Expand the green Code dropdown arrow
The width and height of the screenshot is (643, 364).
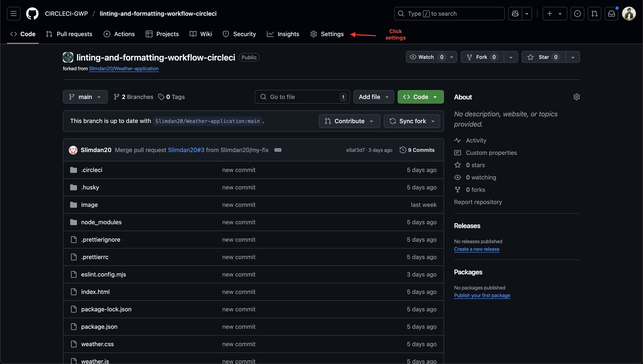click(x=435, y=97)
